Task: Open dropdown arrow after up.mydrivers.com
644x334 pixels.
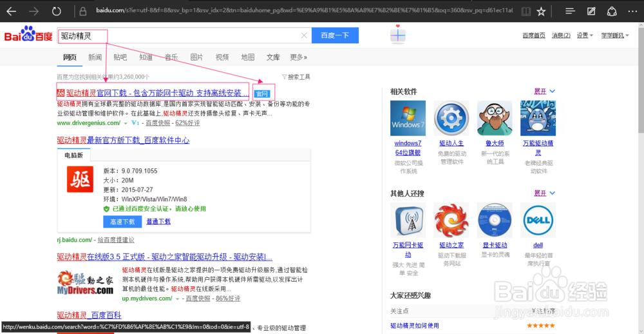Action: 178,299
